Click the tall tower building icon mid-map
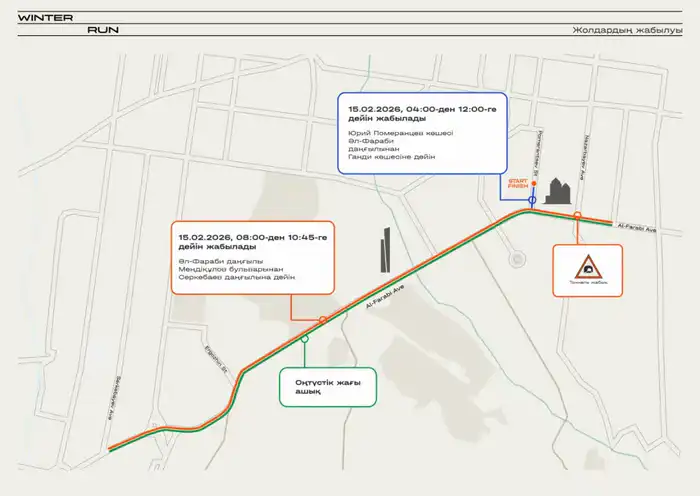 coord(387,249)
